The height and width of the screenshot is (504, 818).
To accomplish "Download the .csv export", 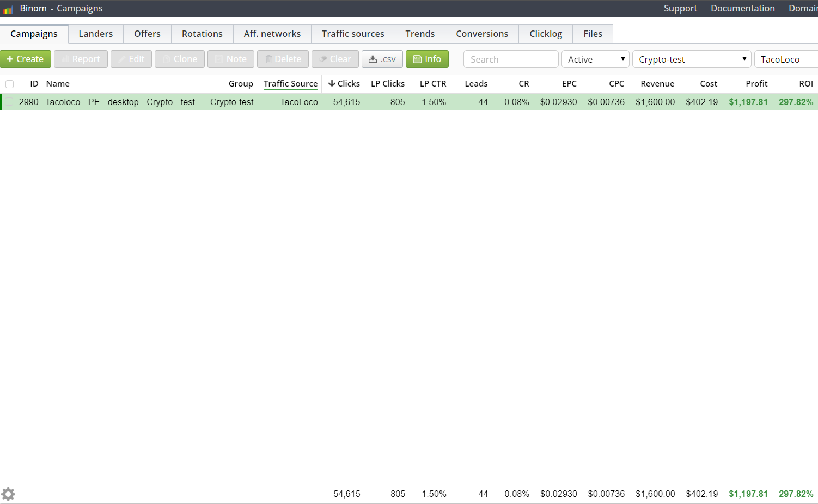I will (x=382, y=59).
